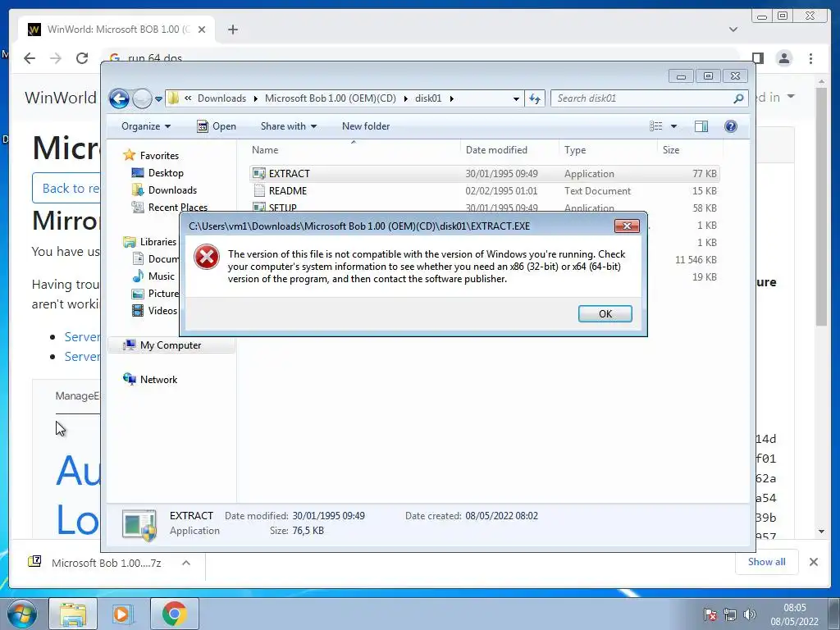Click Microsoft Bob 1.00 (OEM)(CD) breadcrumb

click(x=330, y=98)
